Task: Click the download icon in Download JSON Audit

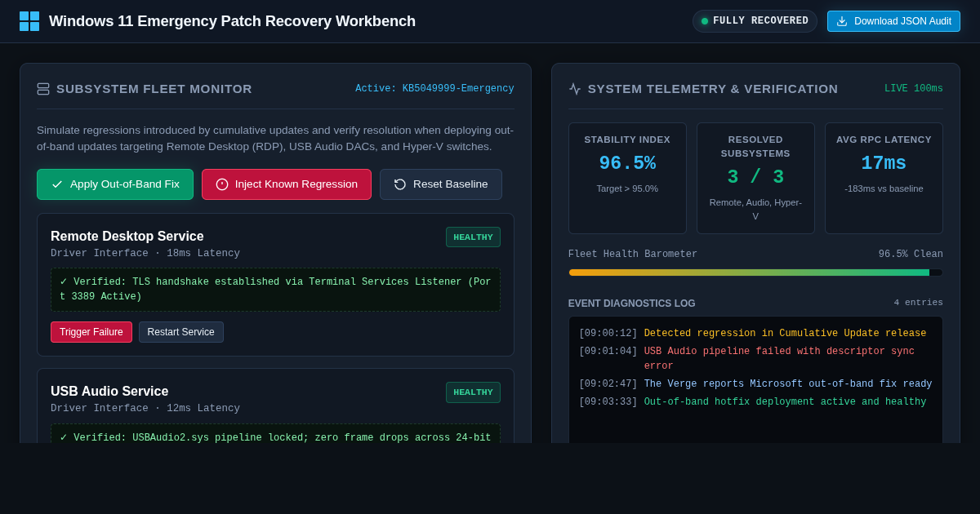Action: tap(842, 21)
